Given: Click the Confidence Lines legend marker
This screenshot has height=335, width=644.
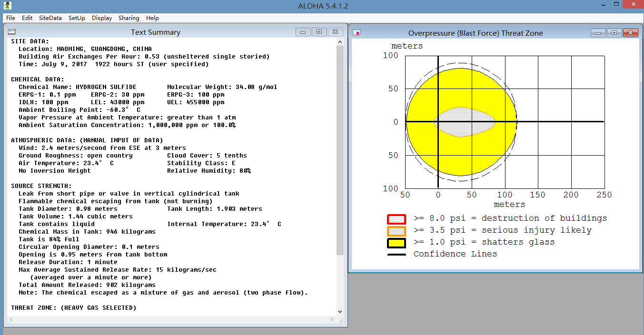Looking at the screenshot, I should pyautogui.click(x=396, y=255).
